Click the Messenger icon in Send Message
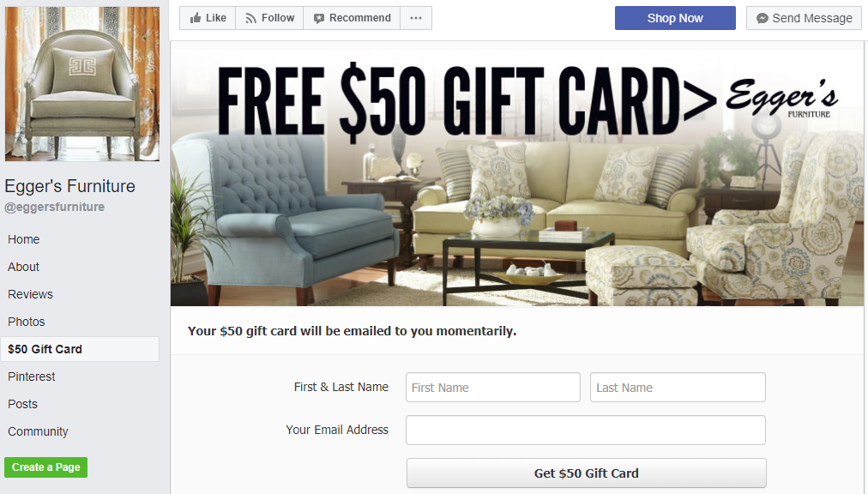Image resolution: width=868 pixels, height=494 pixels. (x=763, y=18)
